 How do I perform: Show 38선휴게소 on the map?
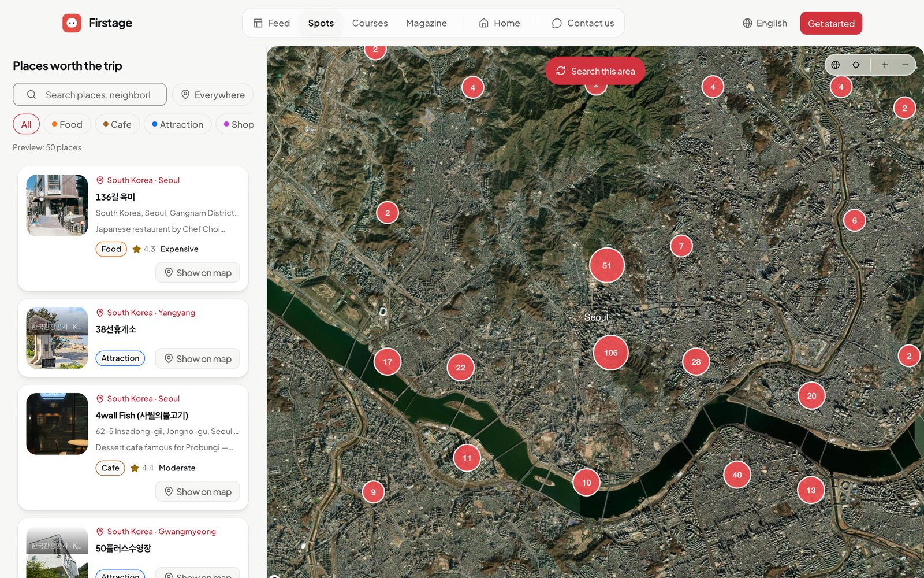tap(198, 359)
